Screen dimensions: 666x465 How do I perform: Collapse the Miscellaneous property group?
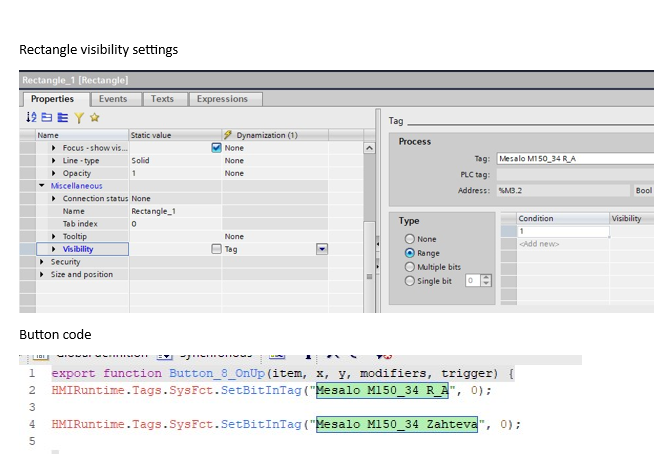point(42,186)
